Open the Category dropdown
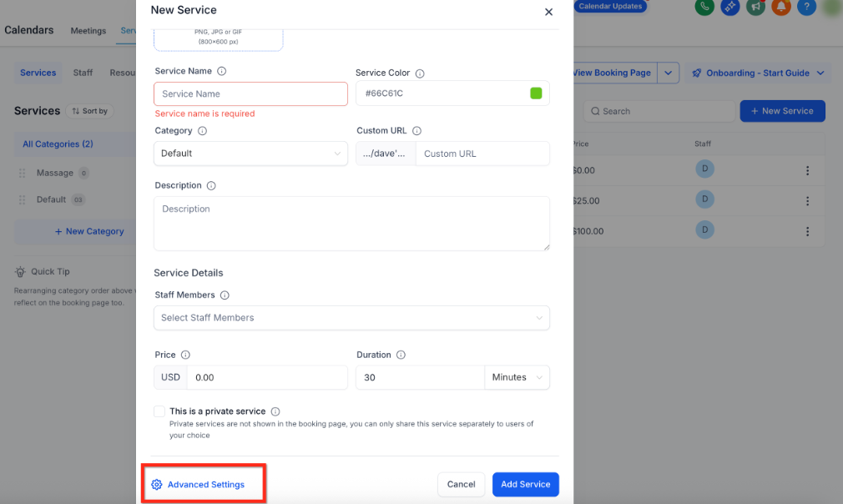843x504 pixels. tap(250, 154)
